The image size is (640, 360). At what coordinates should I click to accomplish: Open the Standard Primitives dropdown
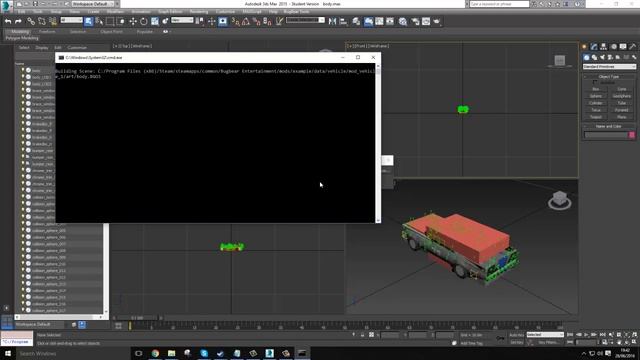tap(609, 67)
